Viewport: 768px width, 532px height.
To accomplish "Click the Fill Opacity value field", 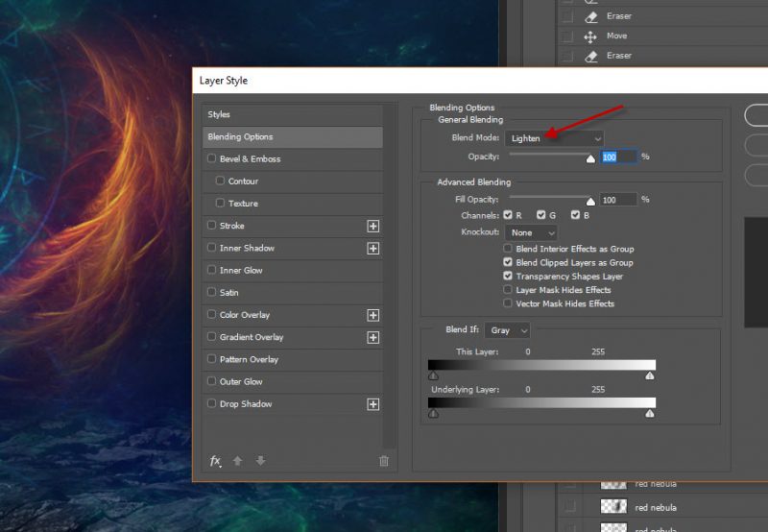I will [618, 200].
